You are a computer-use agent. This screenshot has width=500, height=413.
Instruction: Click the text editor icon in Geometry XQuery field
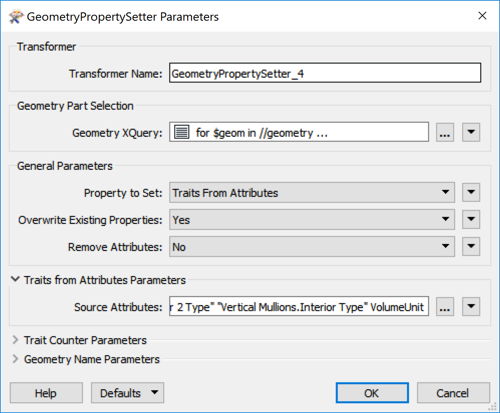tap(182, 132)
